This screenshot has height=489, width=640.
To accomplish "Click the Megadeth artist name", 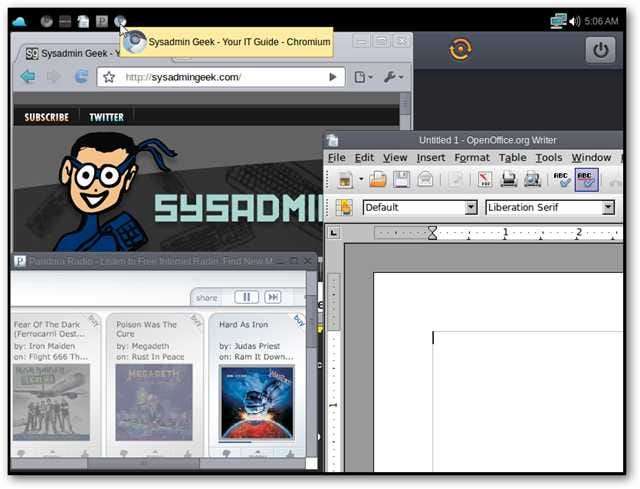I will [148, 346].
